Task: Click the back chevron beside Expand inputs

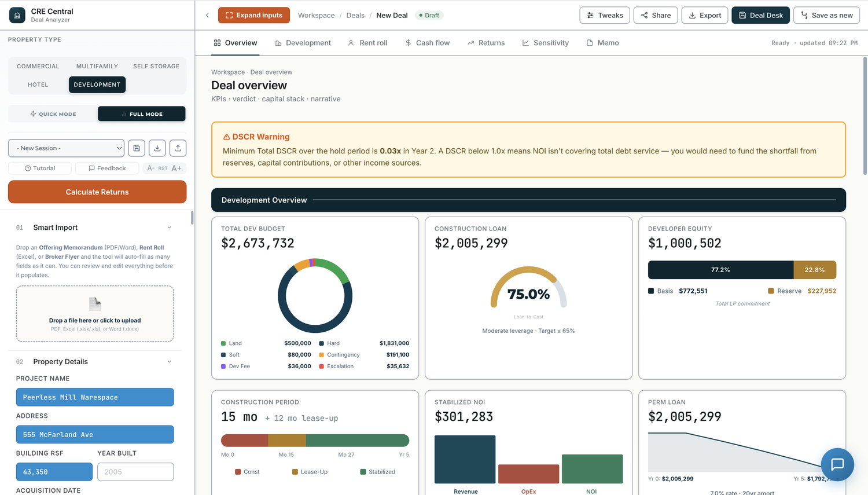Action: pyautogui.click(x=207, y=15)
